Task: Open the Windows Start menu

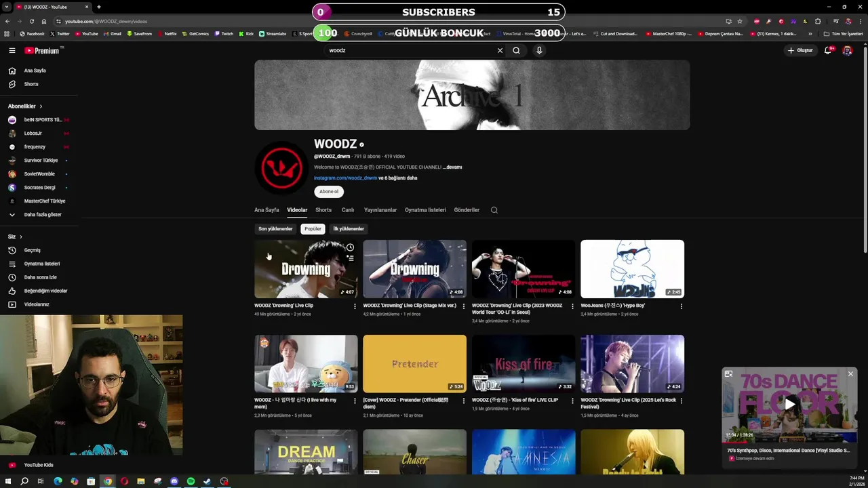Action: 8,481
